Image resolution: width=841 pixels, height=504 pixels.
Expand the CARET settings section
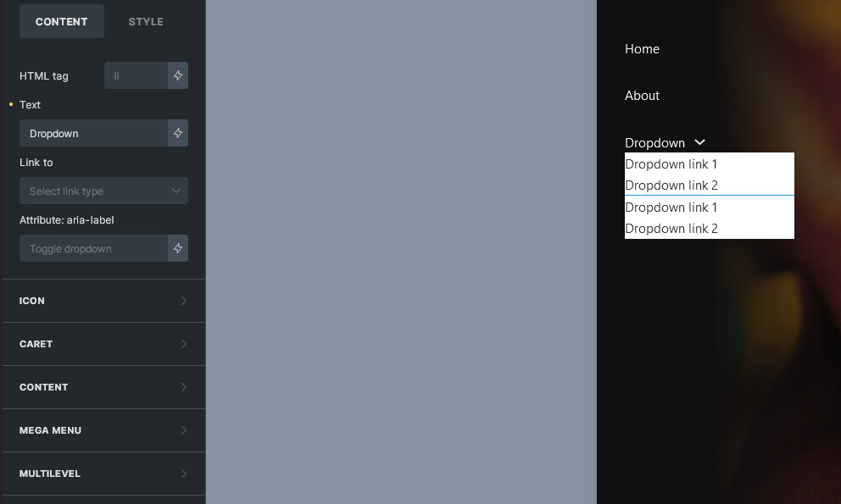(x=103, y=344)
